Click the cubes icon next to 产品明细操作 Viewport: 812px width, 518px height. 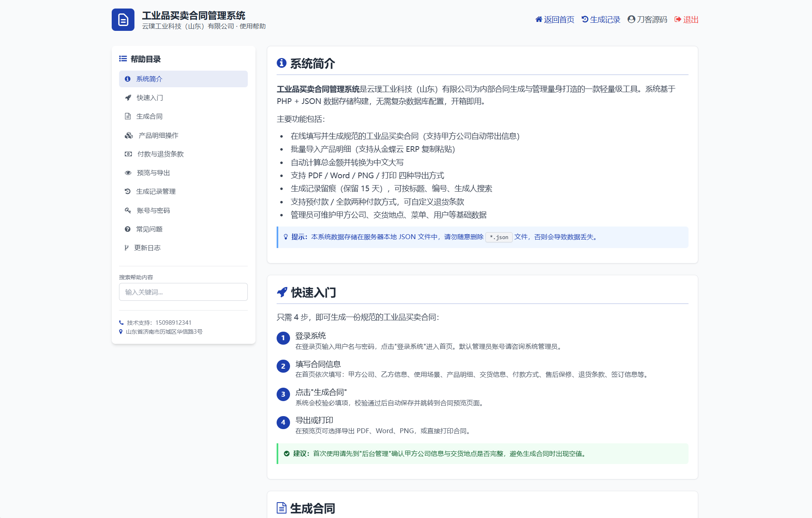[x=129, y=136]
